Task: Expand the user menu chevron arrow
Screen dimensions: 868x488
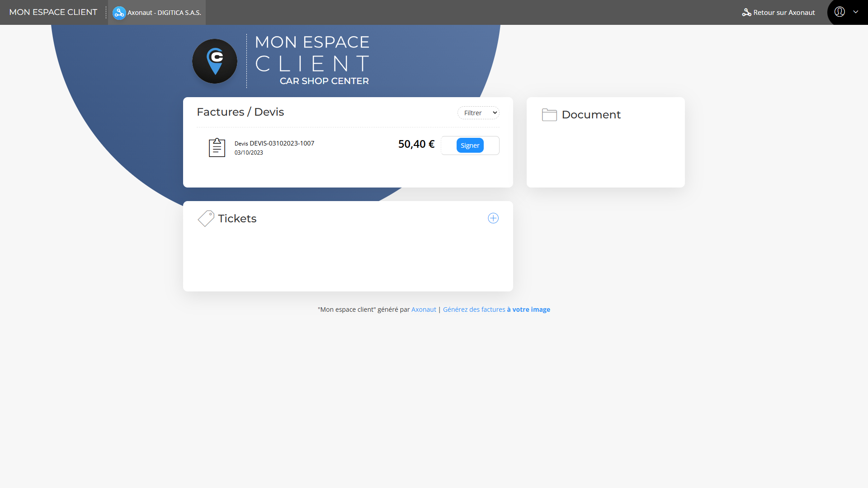Action: click(856, 12)
